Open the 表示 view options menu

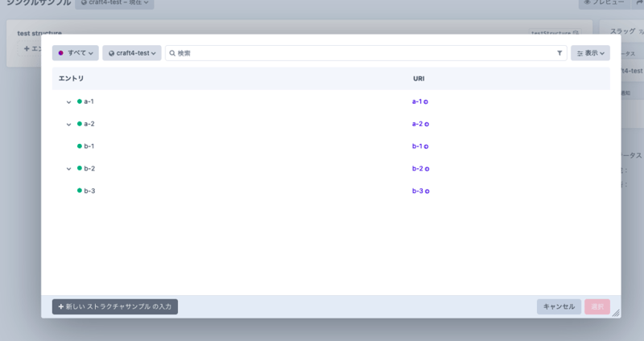(x=590, y=53)
